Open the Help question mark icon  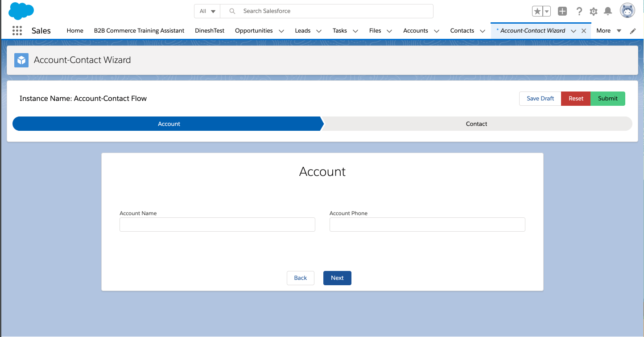579,12
